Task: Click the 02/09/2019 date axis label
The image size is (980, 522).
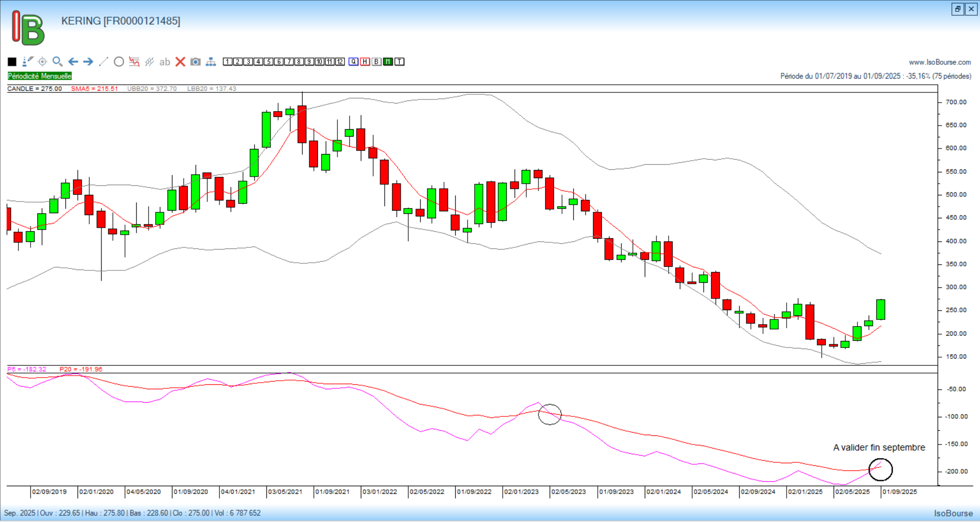Action: pos(50,492)
